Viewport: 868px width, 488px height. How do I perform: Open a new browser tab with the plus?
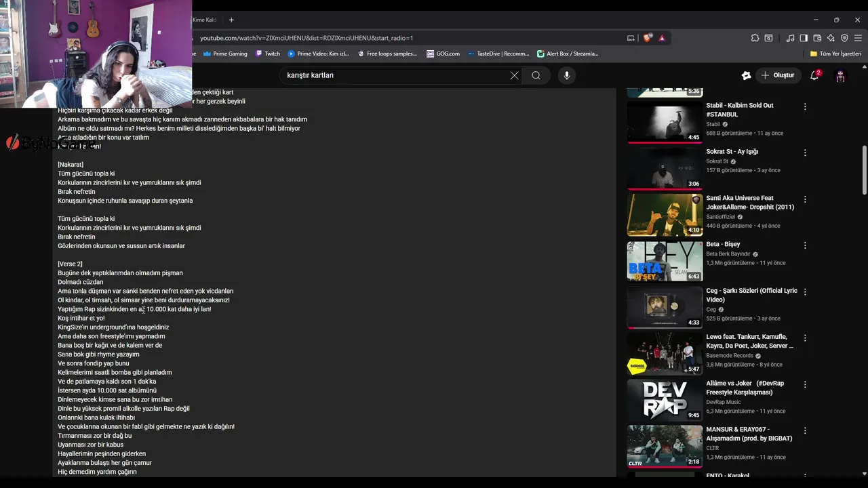point(231,20)
